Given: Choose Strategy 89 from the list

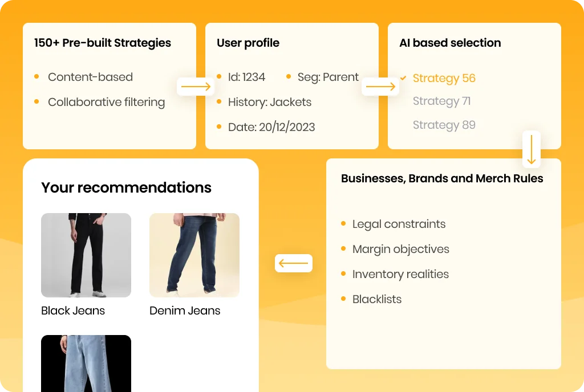Looking at the screenshot, I should click(x=444, y=125).
